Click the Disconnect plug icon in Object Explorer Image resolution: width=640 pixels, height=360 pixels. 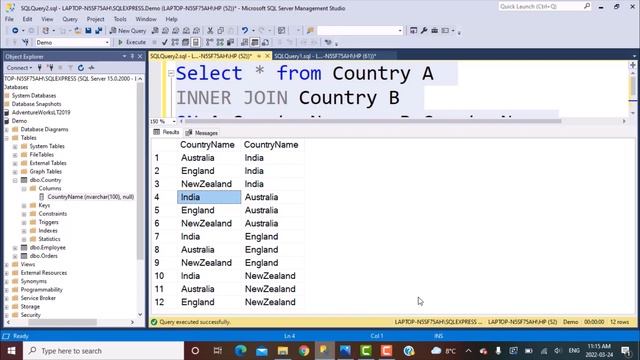(x=50, y=68)
